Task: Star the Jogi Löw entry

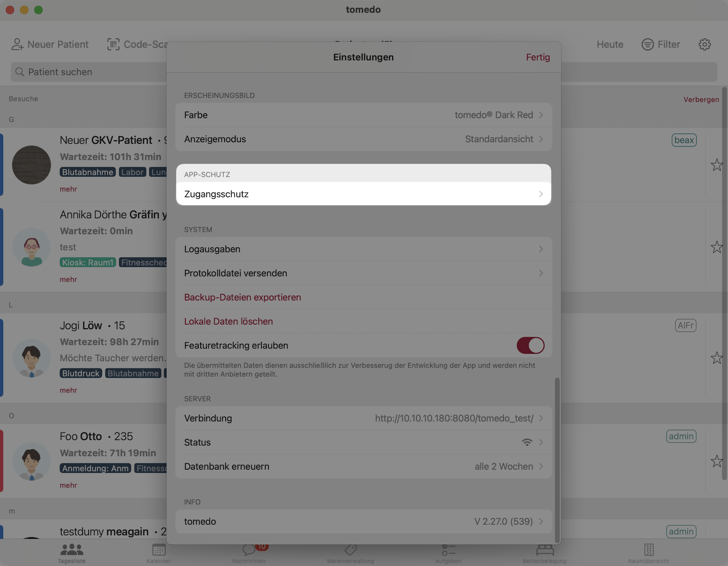Action: coord(717,358)
